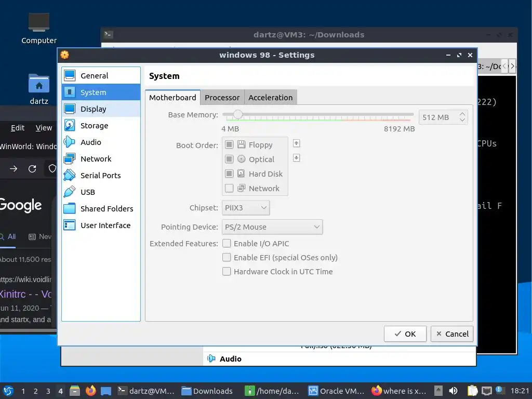The image size is (532, 399).
Task: Move boot device down arrow
Action: click(296, 158)
